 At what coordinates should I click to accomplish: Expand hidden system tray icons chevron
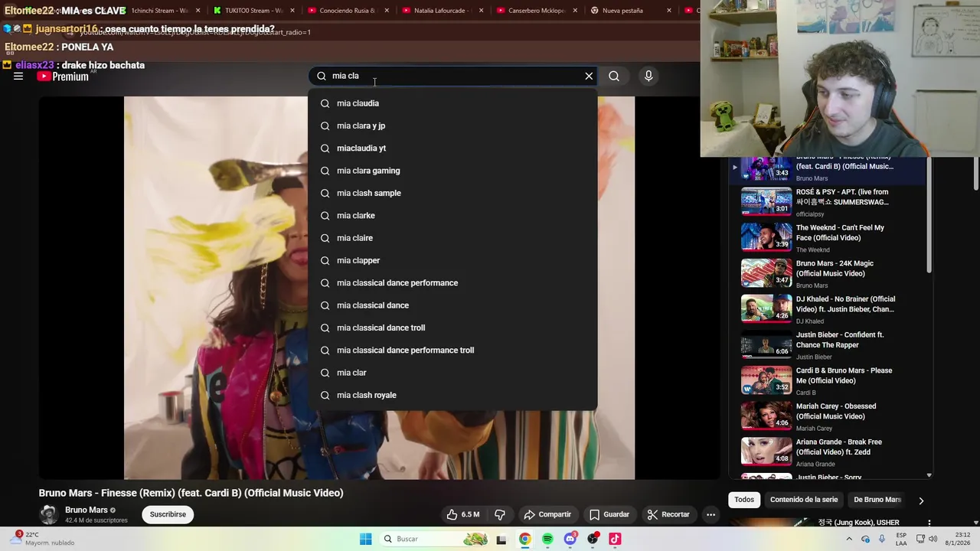(848, 540)
